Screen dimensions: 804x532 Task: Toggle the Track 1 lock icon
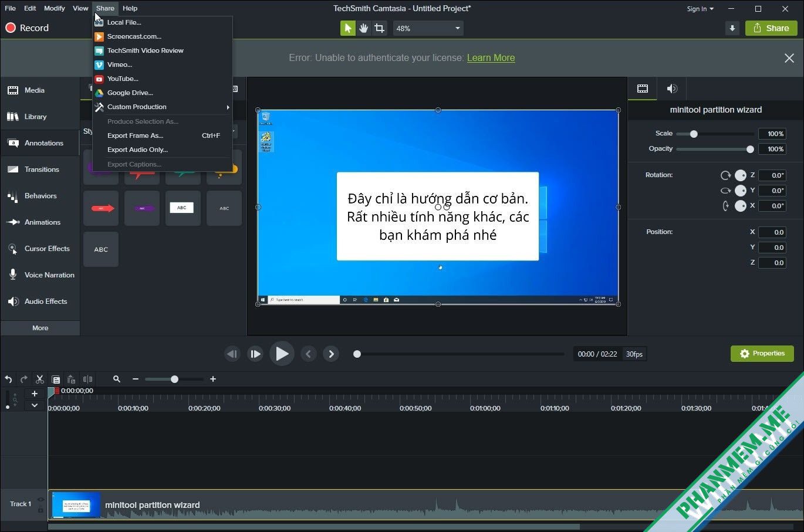(40, 510)
